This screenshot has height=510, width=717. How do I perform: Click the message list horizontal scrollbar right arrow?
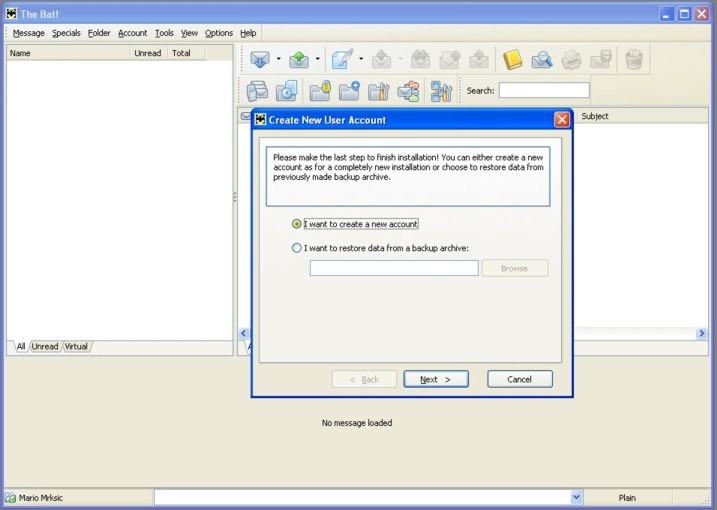click(701, 333)
